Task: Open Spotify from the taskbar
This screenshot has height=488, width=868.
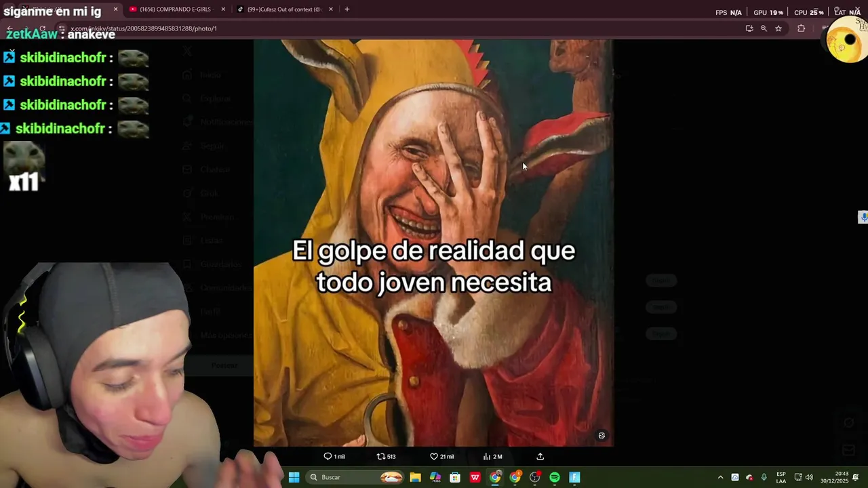Action: pyautogui.click(x=555, y=477)
